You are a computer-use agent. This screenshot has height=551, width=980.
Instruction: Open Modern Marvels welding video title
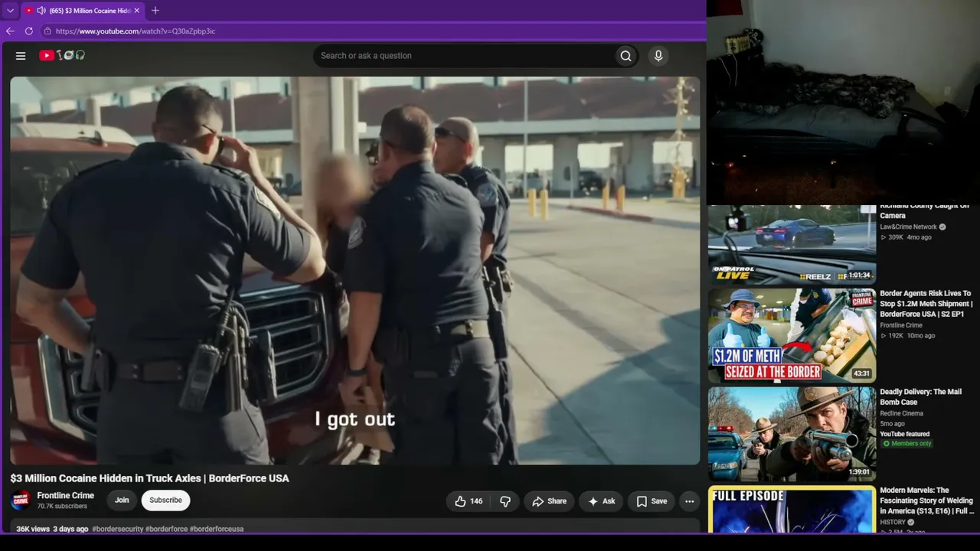(927, 500)
